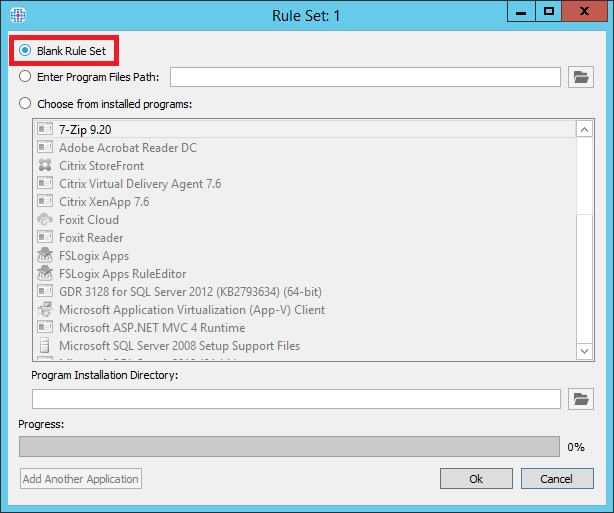The width and height of the screenshot is (614, 513).
Task: Maximize the Rule Set window
Action: [x=548, y=11]
